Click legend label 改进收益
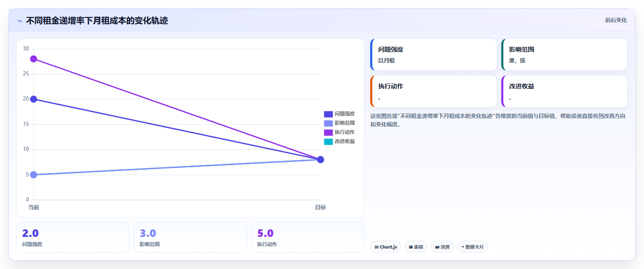Viewport: 644px width, 269px height. tap(345, 141)
